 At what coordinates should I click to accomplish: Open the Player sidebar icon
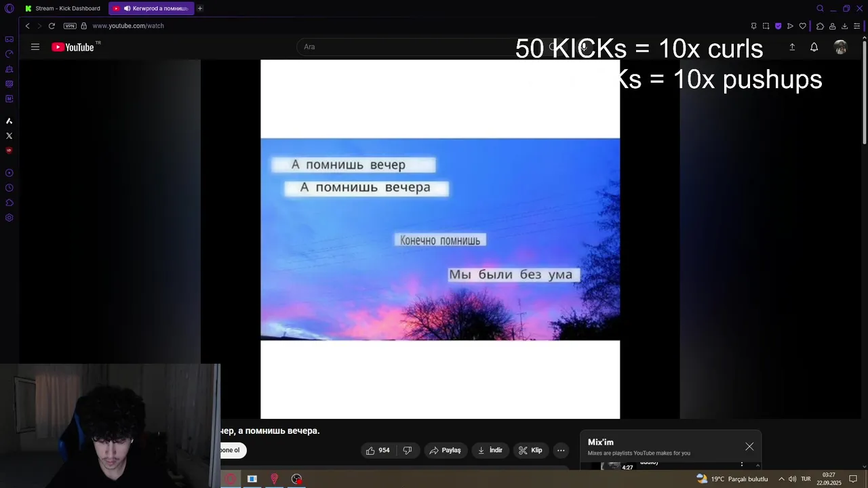coord(9,174)
